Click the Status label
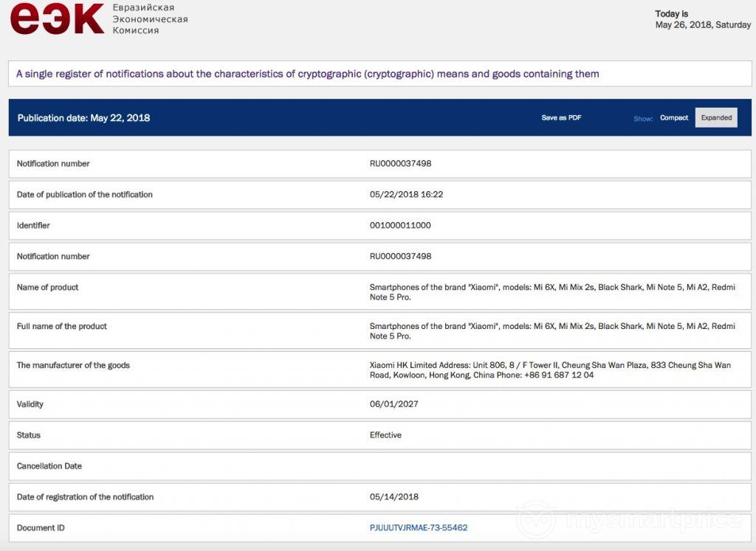The width and height of the screenshot is (756, 551). pos(29,435)
